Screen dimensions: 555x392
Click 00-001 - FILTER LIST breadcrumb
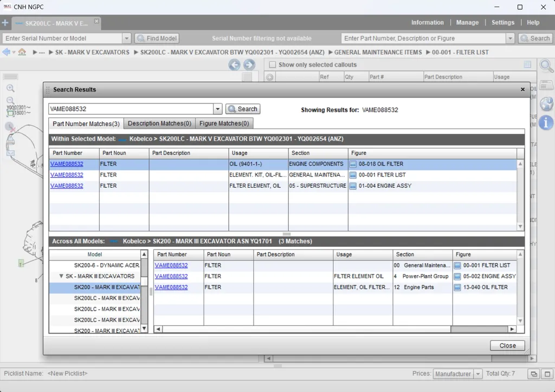[460, 53]
